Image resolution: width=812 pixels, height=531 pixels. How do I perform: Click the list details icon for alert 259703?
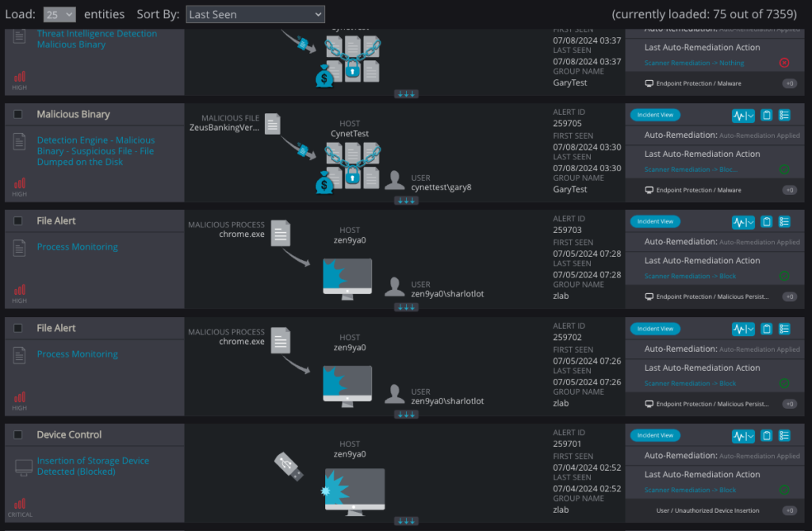tap(784, 221)
